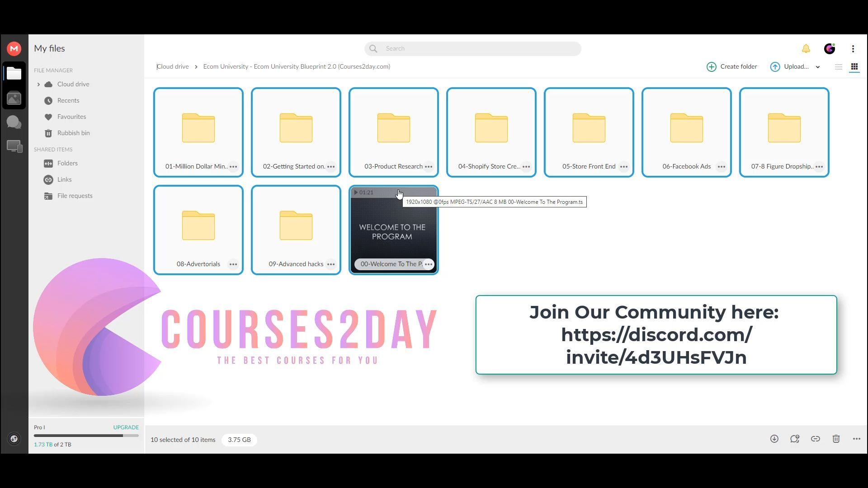Open options for 08-Advertorials folder
Image resolution: width=868 pixels, height=488 pixels.
(233, 264)
